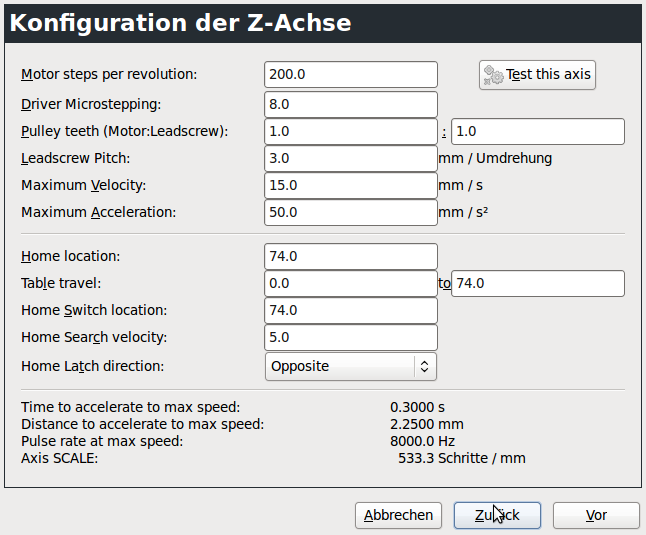Image resolution: width=646 pixels, height=535 pixels.
Task: Click the gears icon on Test this axis
Action: 493,75
